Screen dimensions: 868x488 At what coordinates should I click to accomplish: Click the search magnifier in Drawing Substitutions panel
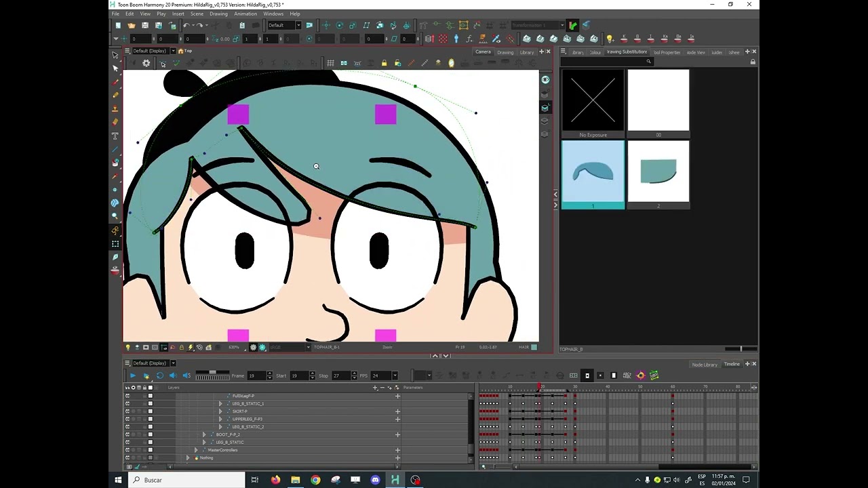(x=648, y=62)
